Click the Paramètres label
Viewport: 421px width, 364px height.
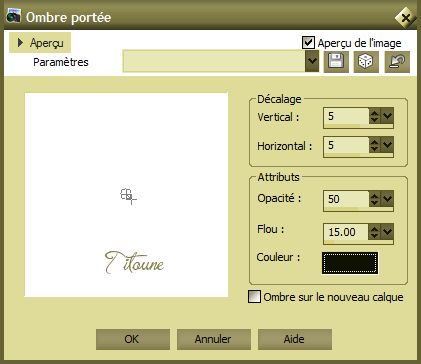(61, 62)
